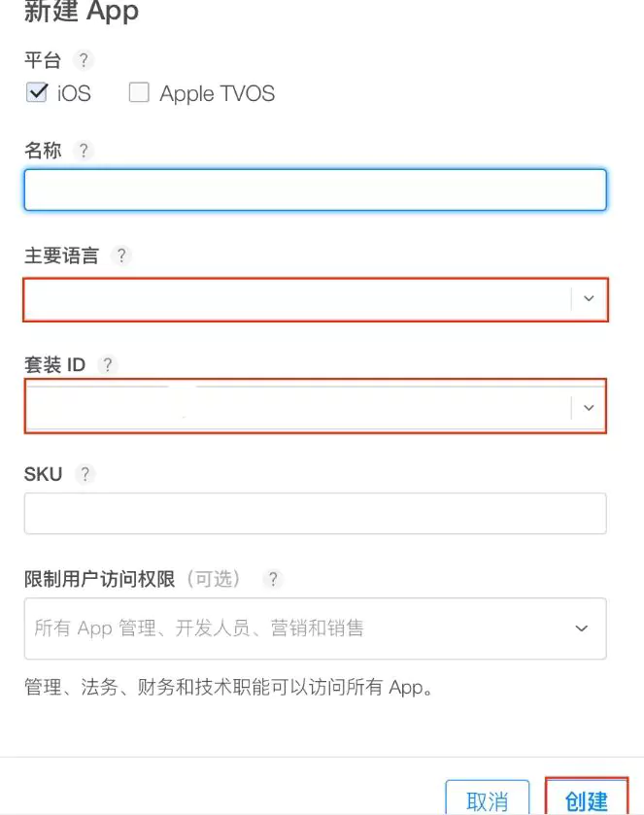The height and width of the screenshot is (815, 644).
Task: Open the 主要语言 help tooltip
Action: pyautogui.click(x=120, y=255)
